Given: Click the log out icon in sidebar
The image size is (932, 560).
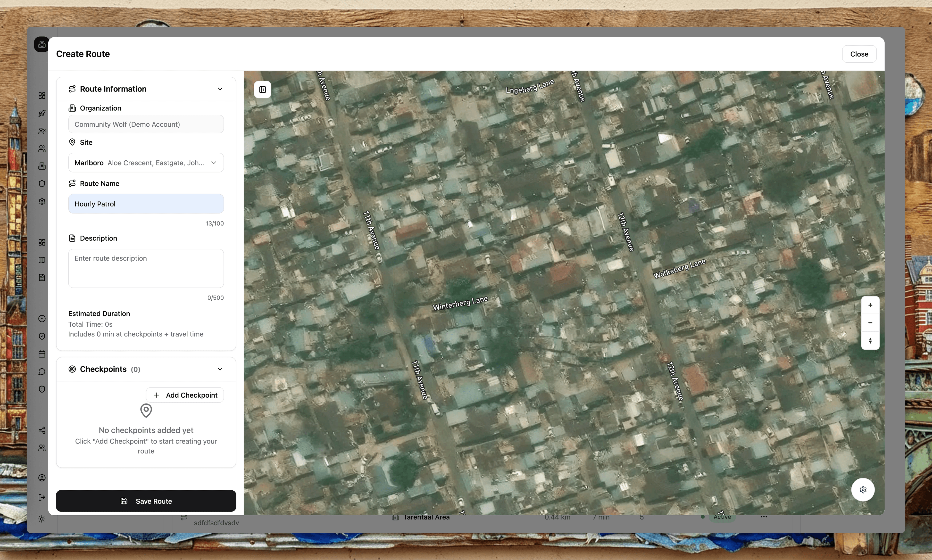Looking at the screenshot, I should [42, 497].
